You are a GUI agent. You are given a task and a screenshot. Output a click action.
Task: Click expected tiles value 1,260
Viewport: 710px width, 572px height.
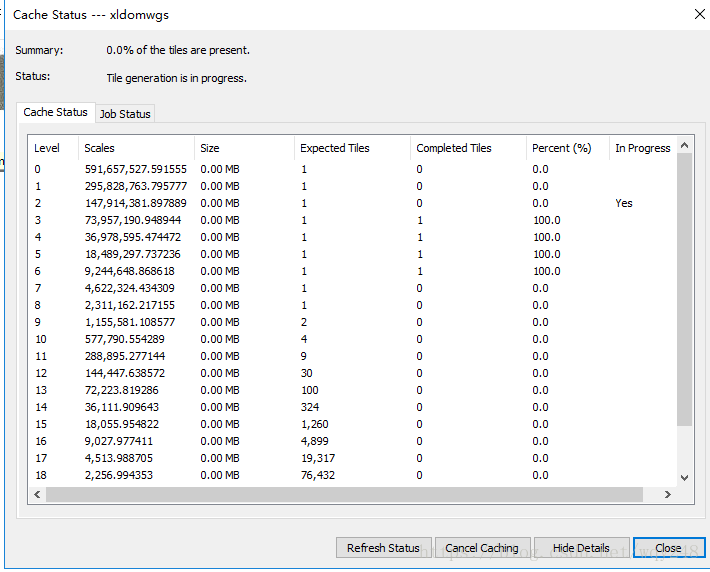pyautogui.click(x=315, y=424)
